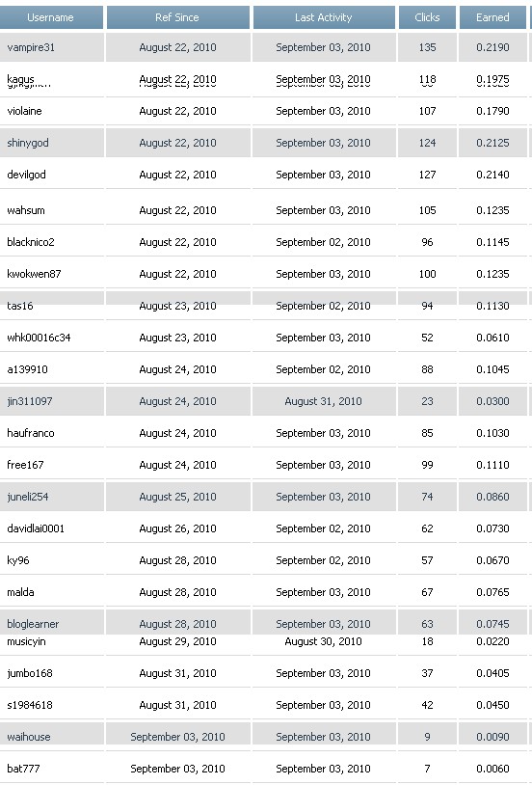Viewport: 532px width, 785px height.
Task: Sort table by Username column header
Action: [50, 17]
